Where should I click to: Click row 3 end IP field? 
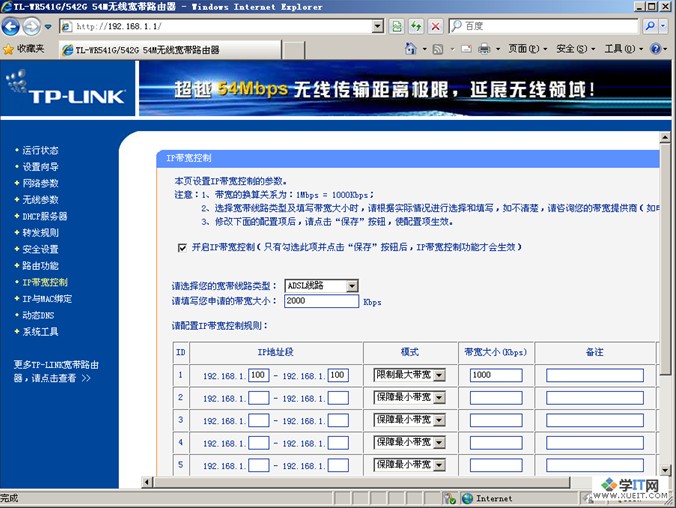[338, 420]
